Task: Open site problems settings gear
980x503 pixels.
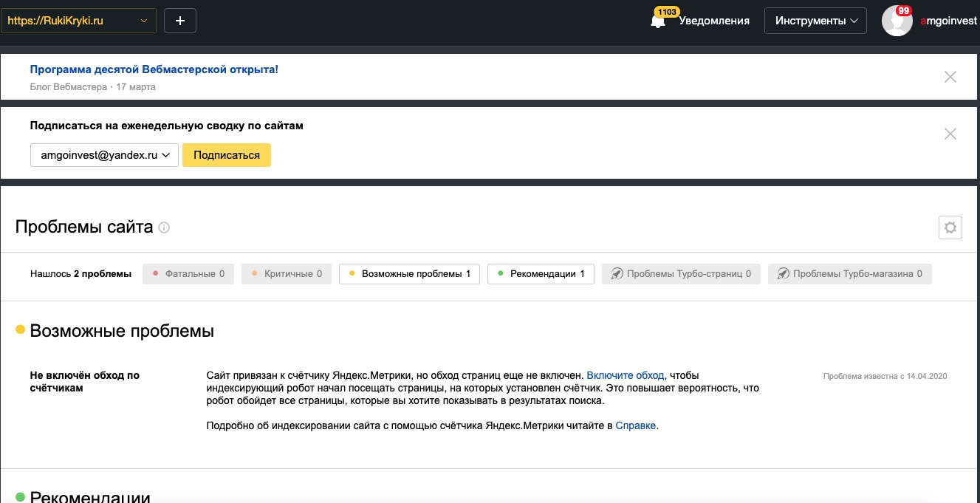Action: click(950, 227)
